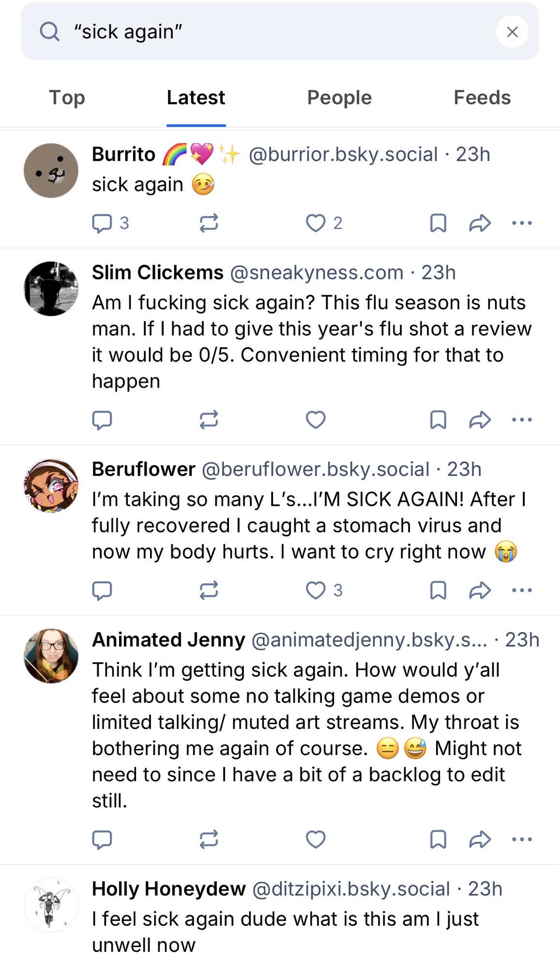Open reply on Beruflower's post

point(102,590)
